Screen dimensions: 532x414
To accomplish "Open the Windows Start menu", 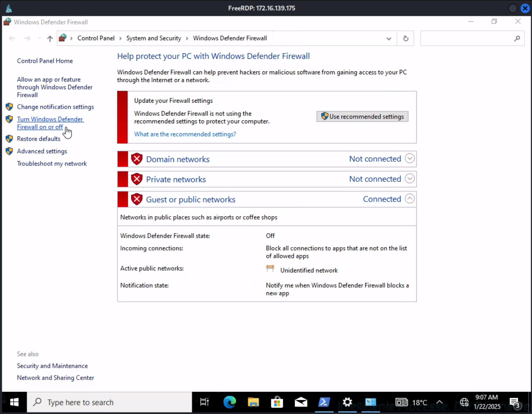I will [x=14, y=402].
